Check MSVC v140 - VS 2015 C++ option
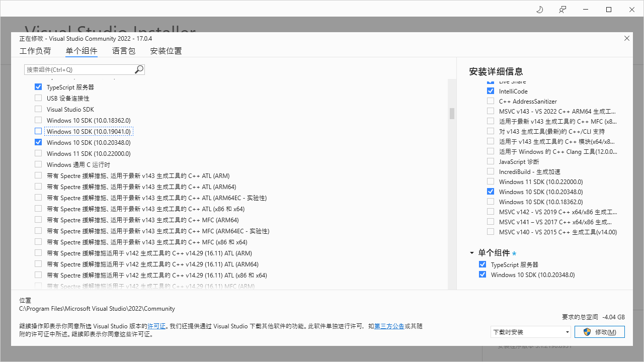This screenshot has width=644, height=362. pyautogui.click(x=491, y=232)
